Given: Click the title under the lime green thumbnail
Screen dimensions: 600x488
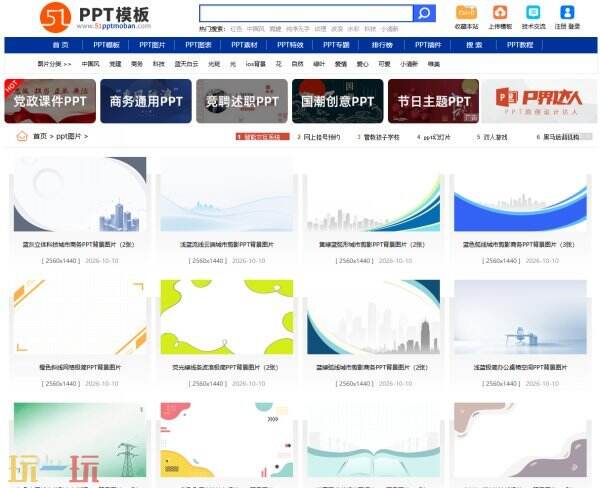Looking at the screenshot, I should 225,367.
